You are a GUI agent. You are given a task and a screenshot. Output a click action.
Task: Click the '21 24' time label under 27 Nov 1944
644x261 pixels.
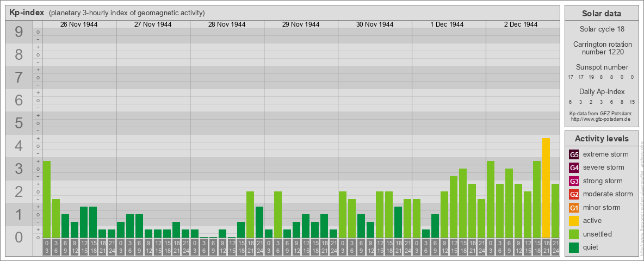tap(185, 247)
